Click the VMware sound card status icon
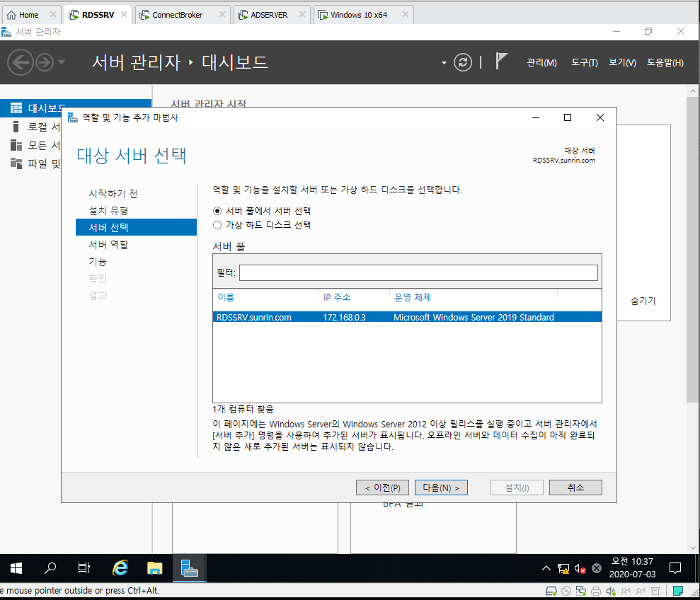Viewport: 700px width, 600px height. click(611, 592)
